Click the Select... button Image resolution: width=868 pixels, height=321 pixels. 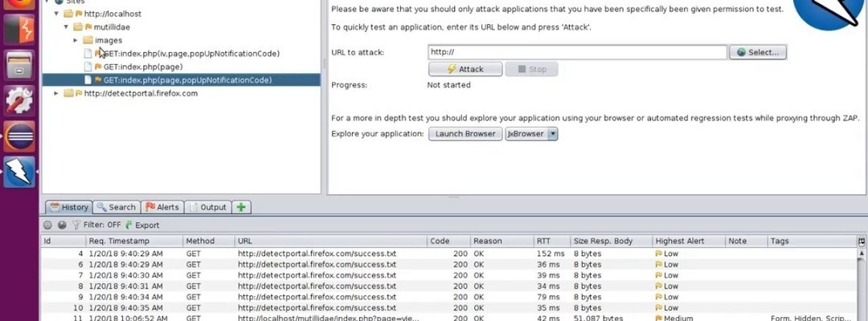pos(758,52)
